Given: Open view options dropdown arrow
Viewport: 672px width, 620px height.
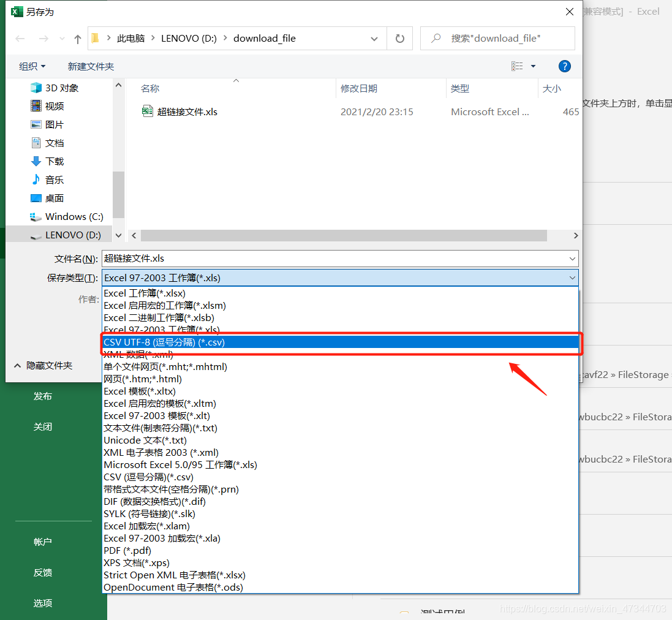Looking at the screenshot, I should [533, 66].
